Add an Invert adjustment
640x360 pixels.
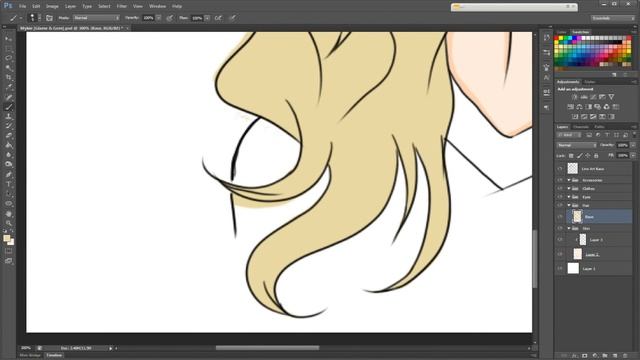click(x=575, y=117)
